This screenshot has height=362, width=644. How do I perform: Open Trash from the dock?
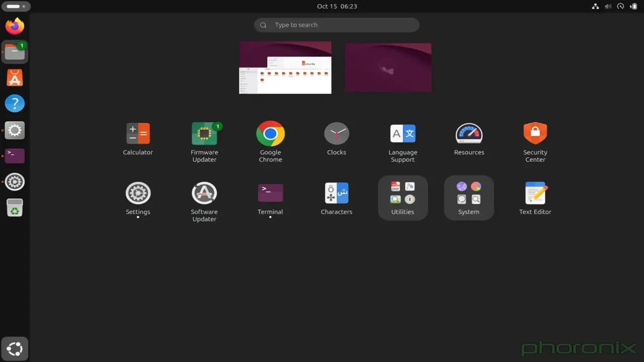pos(15,208)
